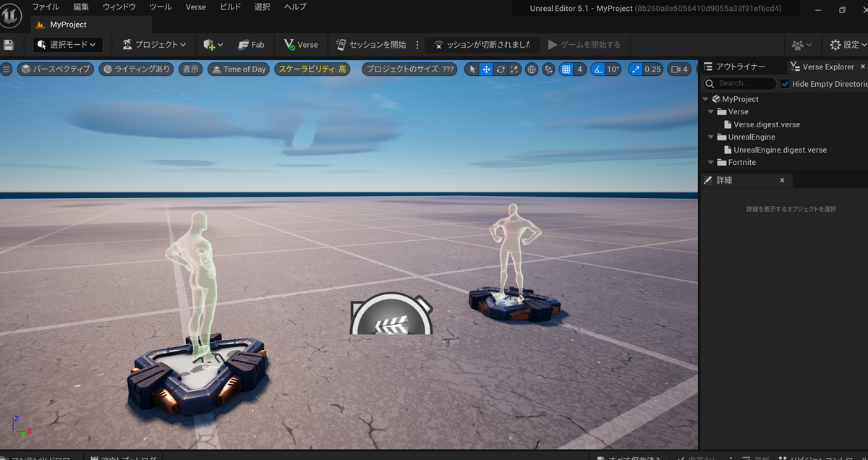Image resolution: width=868 pixels, height=460 pixels.
Task: Click the save icon in the main toolbar
Action: [x=9, y=45]
